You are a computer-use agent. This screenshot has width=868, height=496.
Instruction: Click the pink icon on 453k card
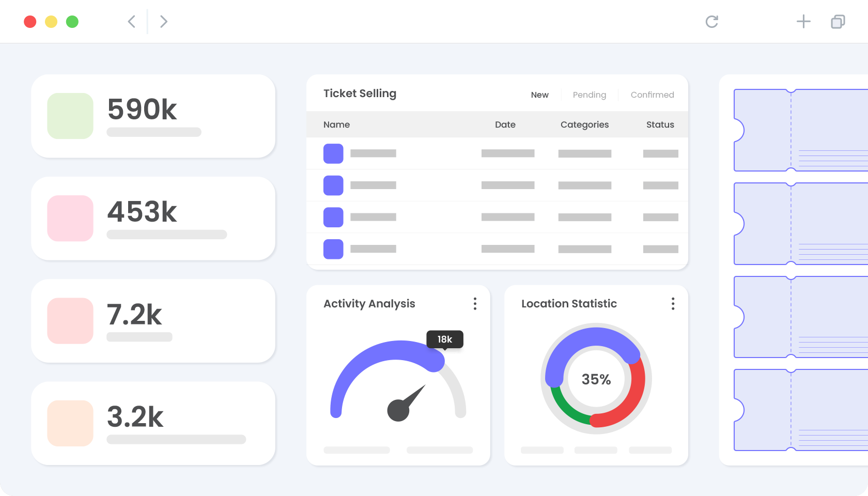(70, 219)
